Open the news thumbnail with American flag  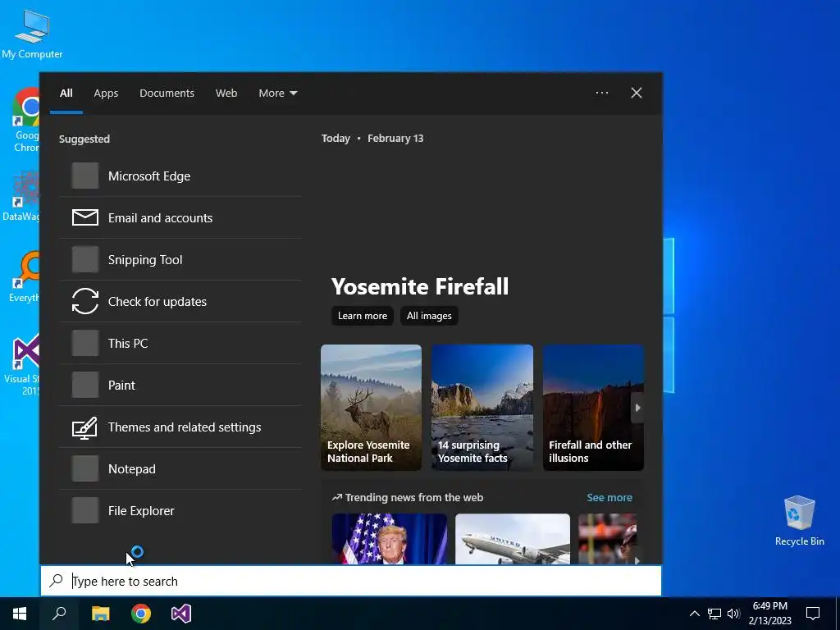pos(390,538)
